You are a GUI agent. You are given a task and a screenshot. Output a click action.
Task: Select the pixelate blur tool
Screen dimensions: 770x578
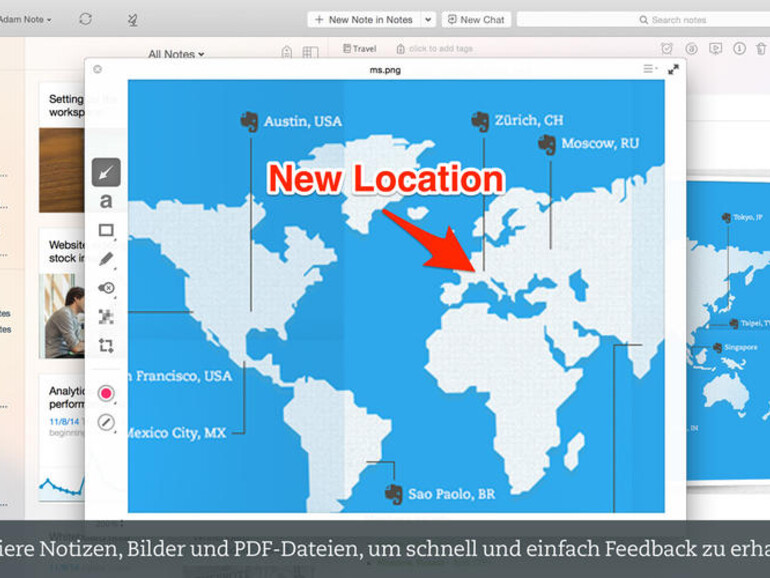point(106,316)
